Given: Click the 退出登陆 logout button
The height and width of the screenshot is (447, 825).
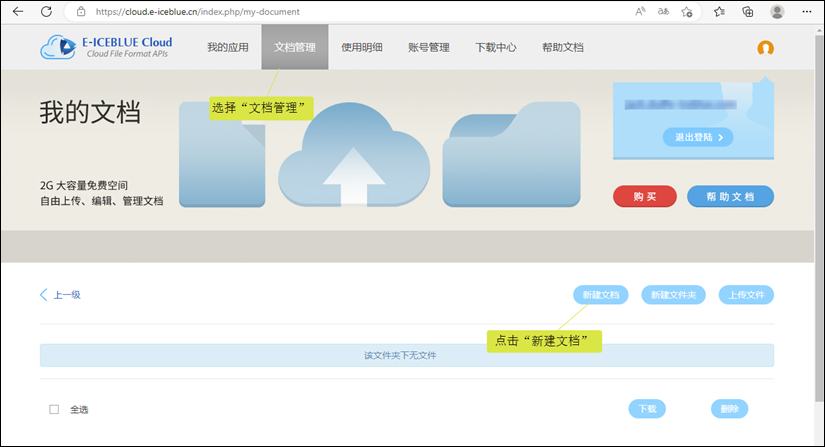Looking at the screenshot, I should [x=698, y=137].
